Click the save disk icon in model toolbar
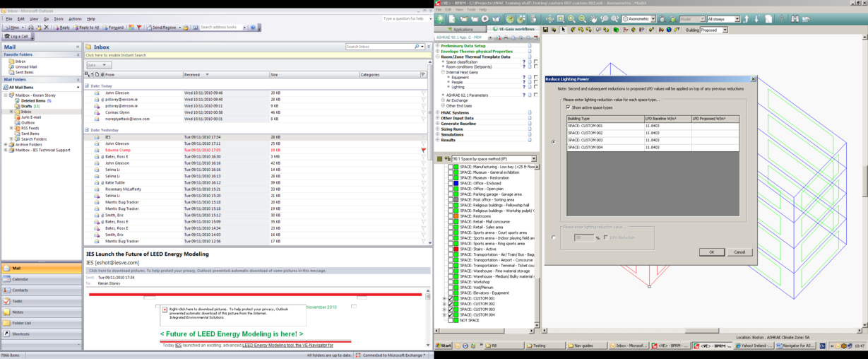This screenshot has width=868, height=359. click(545, 30)
